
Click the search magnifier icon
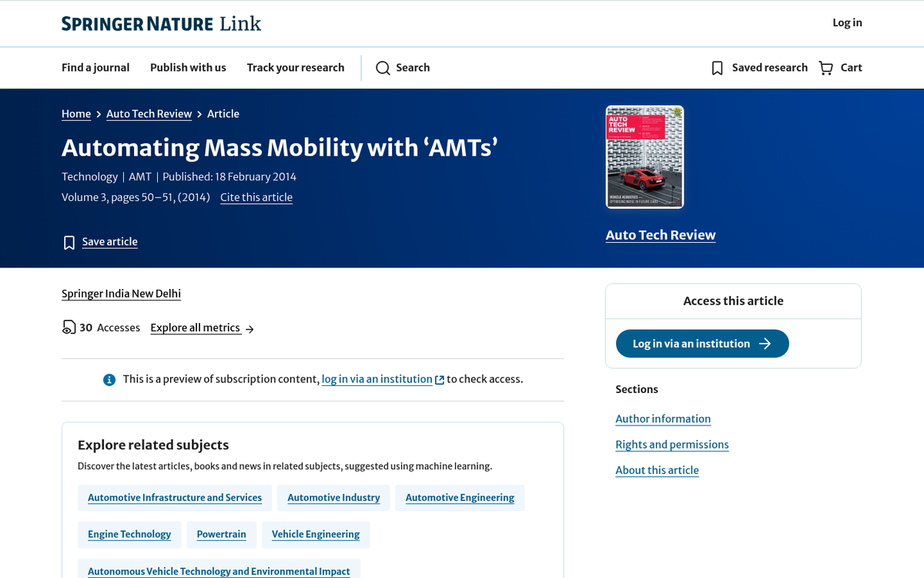coord(383,68)
